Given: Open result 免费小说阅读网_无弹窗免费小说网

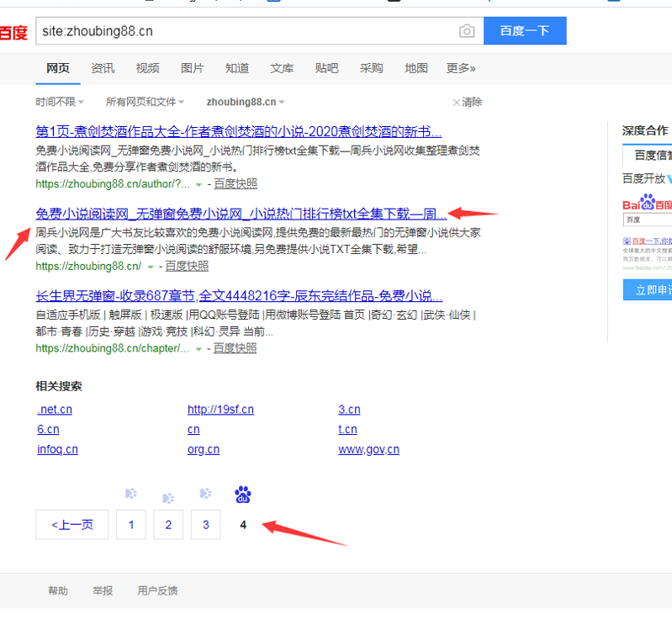Looking at the screenshot, I should pos(241,214).
